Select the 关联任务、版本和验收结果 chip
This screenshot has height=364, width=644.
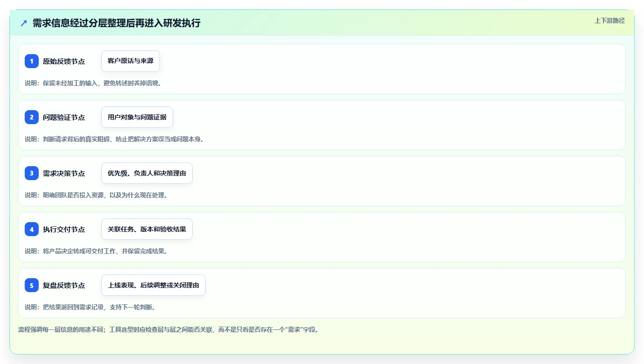click(147, 229)
